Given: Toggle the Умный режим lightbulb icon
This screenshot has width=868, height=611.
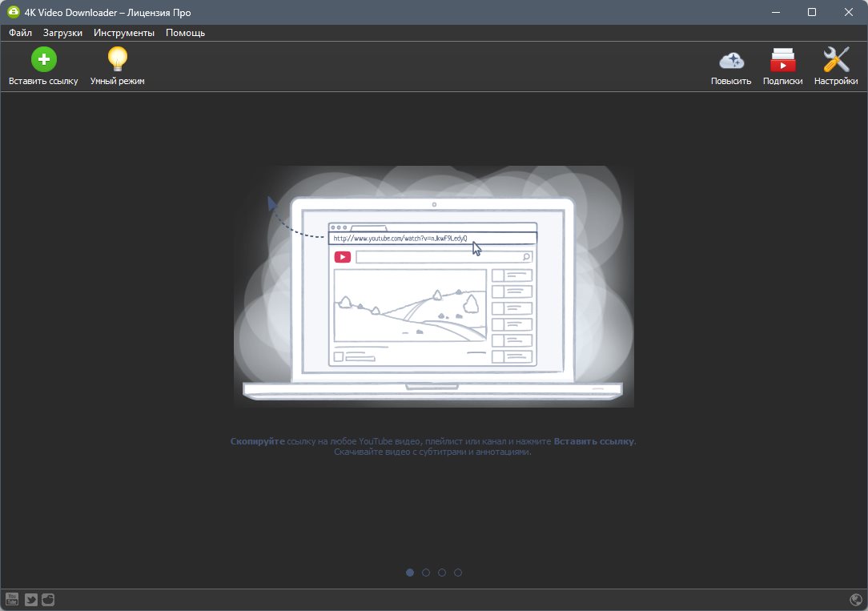Looking at the screenshot, I should pos(118,59).
